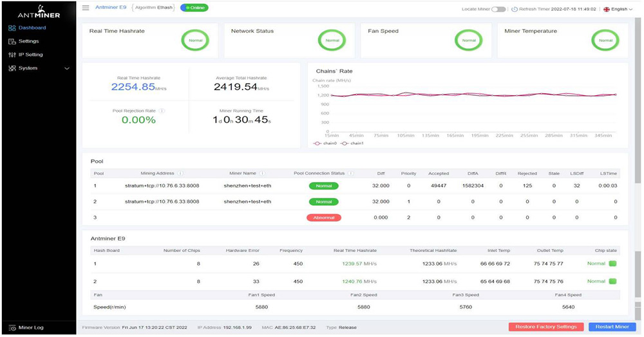This screenshot has height=337, width=644.
Task: Click the Pool Rejection Rate info icon
Action: click(x=162, y=111)
